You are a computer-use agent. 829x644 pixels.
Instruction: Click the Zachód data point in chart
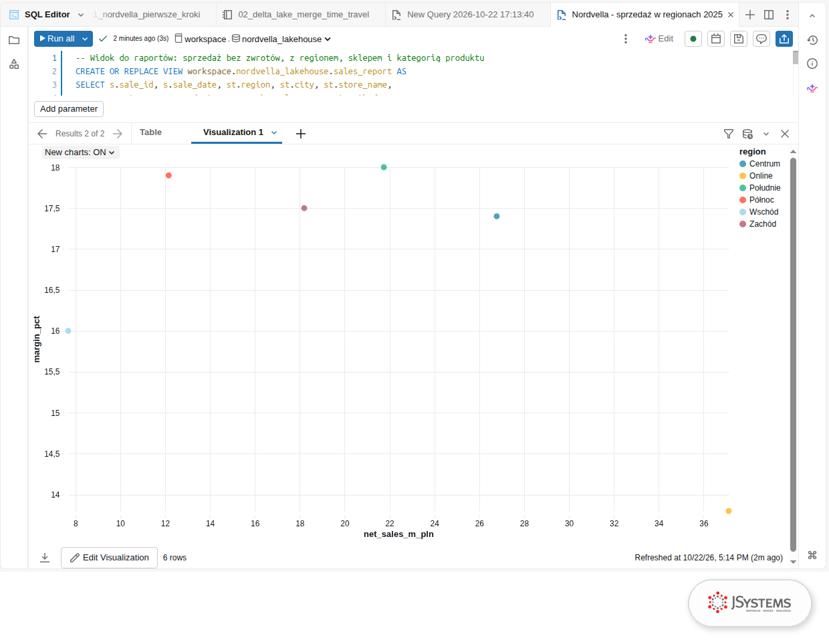click(304, 208)
